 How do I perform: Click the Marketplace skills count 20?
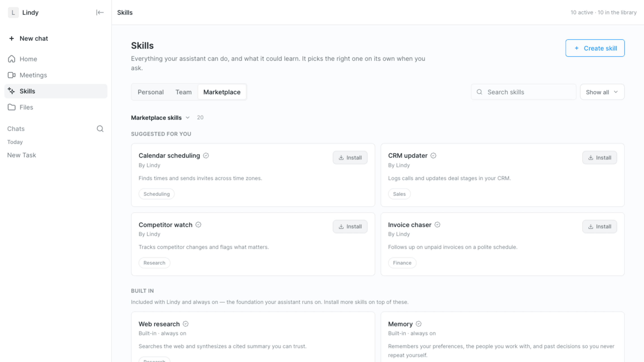click(200, 117)
